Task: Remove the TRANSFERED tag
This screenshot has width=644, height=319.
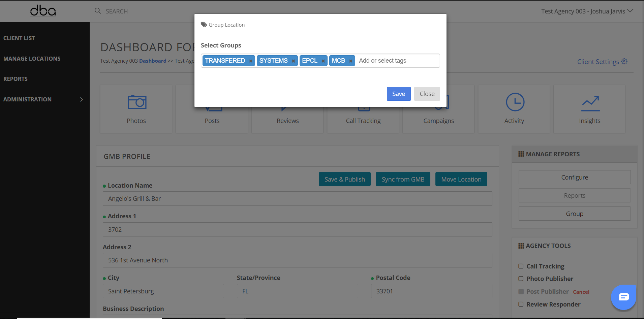Action: (250, 61)
